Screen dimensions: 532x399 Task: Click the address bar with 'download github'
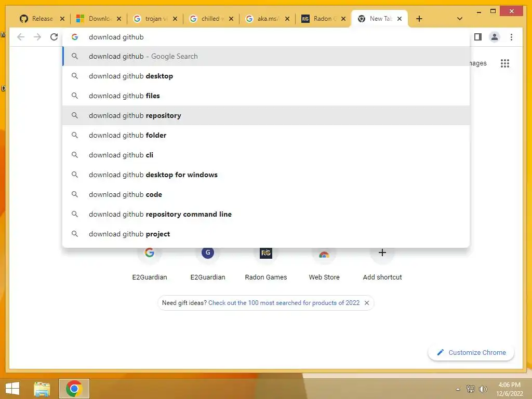(x=266, y=37)
